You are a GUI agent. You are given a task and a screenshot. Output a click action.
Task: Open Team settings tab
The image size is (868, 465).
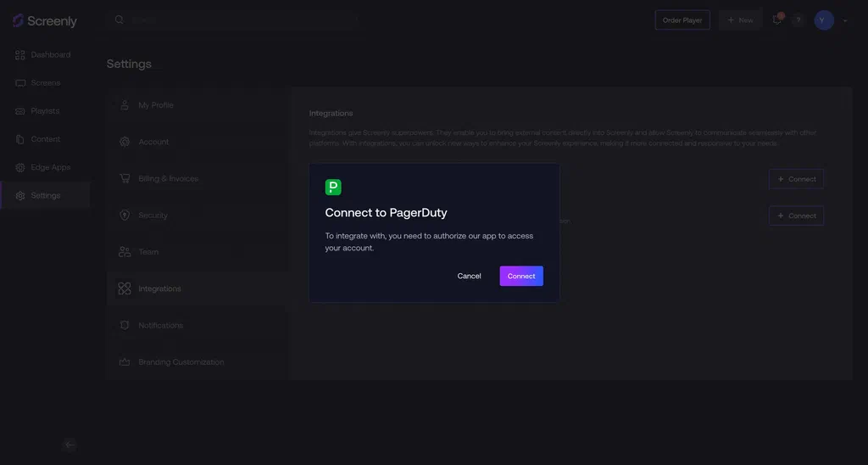click(197, 252)
